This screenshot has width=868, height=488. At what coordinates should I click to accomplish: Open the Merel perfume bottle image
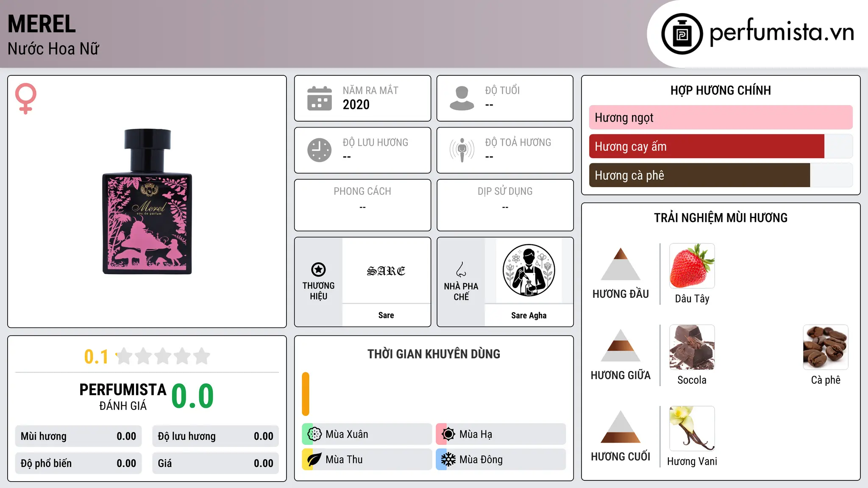point(147,202)
